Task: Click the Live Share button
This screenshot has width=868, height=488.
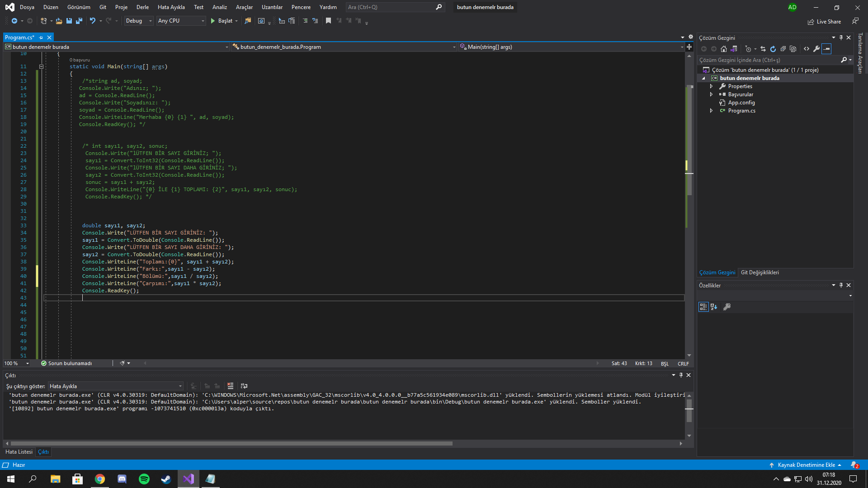Action: (x=824, y=22)
